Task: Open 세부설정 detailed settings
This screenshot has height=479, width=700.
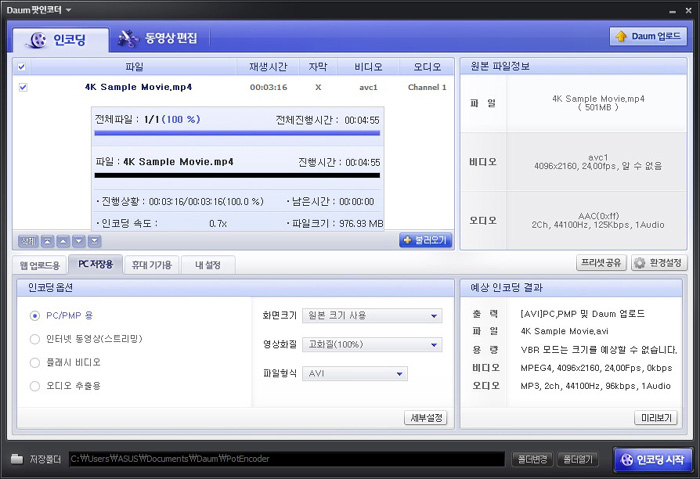Action: (x=426, y=418)
